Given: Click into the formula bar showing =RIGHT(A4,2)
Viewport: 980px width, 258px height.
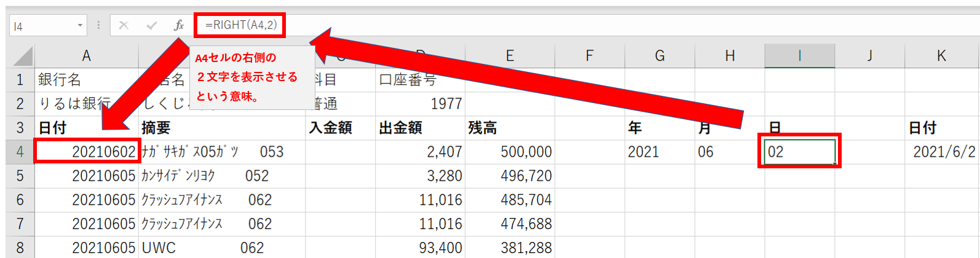Looking at the screenshot, I should [553, 25].
